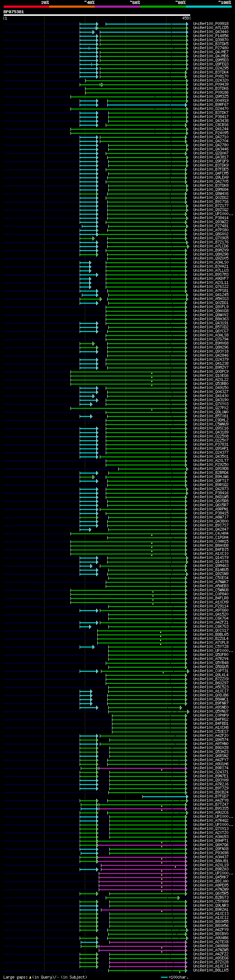Select the label UniRef100_Q0DPC9
The image size is (235, 980).
[x=211, y=372]
